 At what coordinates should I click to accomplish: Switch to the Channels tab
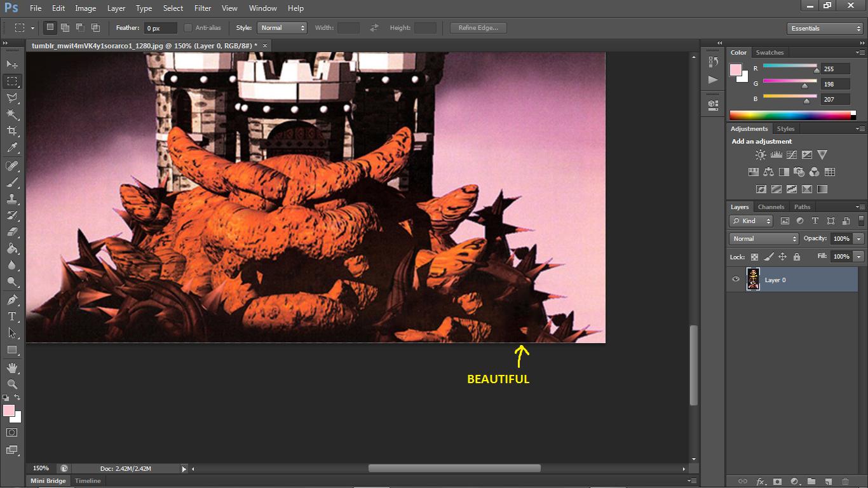coord(771,207)
